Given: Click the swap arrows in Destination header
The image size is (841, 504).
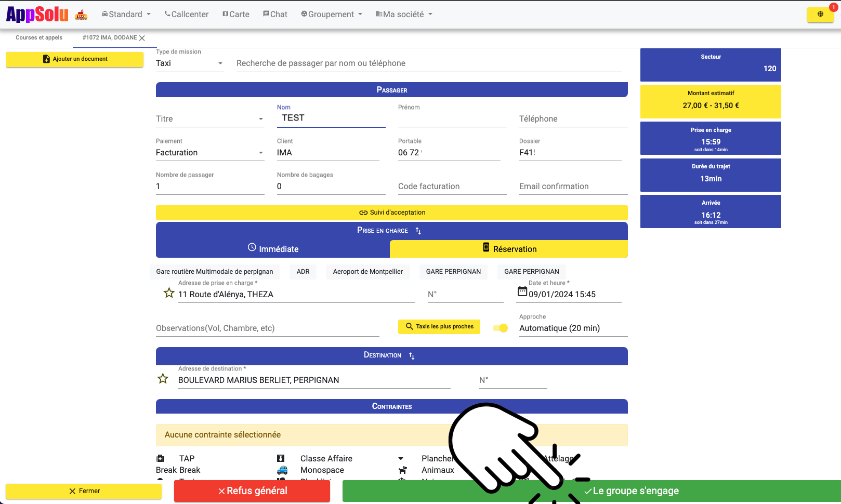Looking at the screenshot, I should click(x=412, y=356).
